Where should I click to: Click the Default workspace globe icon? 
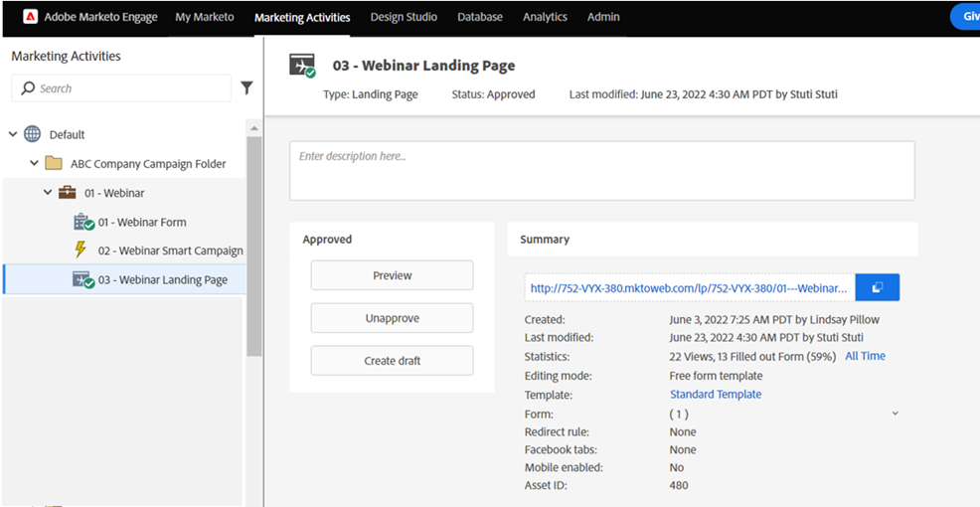[x=32, y=134]
